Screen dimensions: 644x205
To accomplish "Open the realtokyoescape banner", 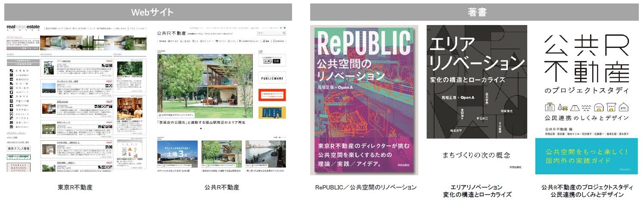I will pyautogui.click(x=19, y=157).
